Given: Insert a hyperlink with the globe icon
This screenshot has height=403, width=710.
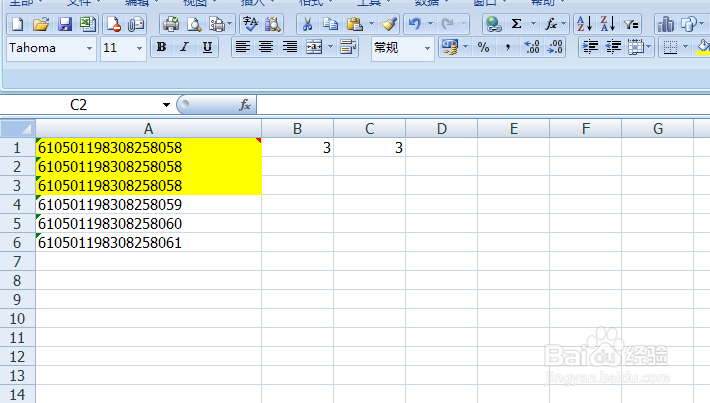Looking at the screenshot, I should tap(494, 24).
